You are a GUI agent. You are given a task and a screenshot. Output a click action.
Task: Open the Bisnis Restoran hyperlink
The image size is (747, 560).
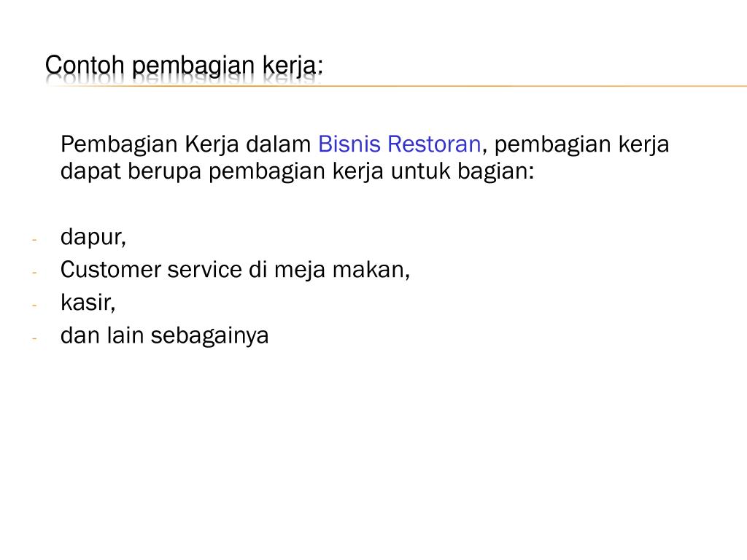(x=399, y=144)
